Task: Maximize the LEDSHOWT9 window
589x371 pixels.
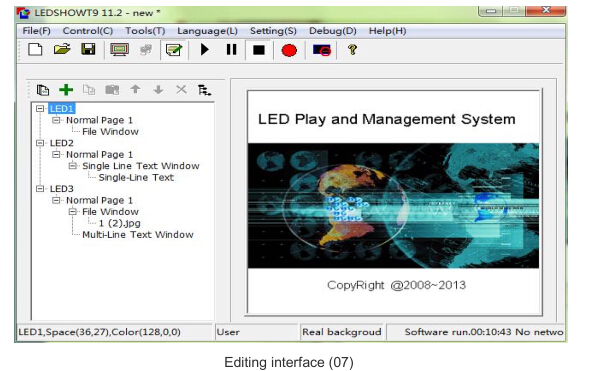Action: pyautogui.click(x=514, y=11)
